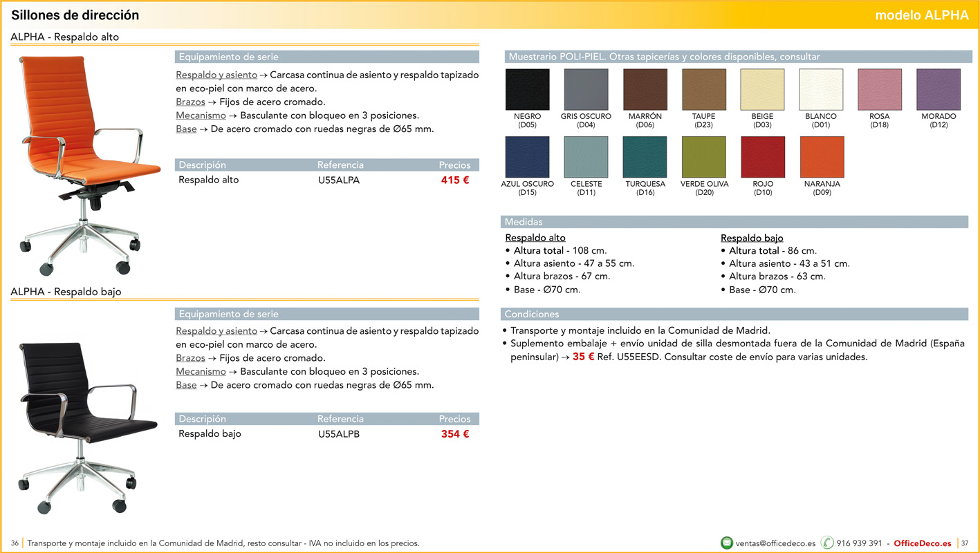
Task: Click the CELESTE (D11) swatch
Action: point(586,157)
